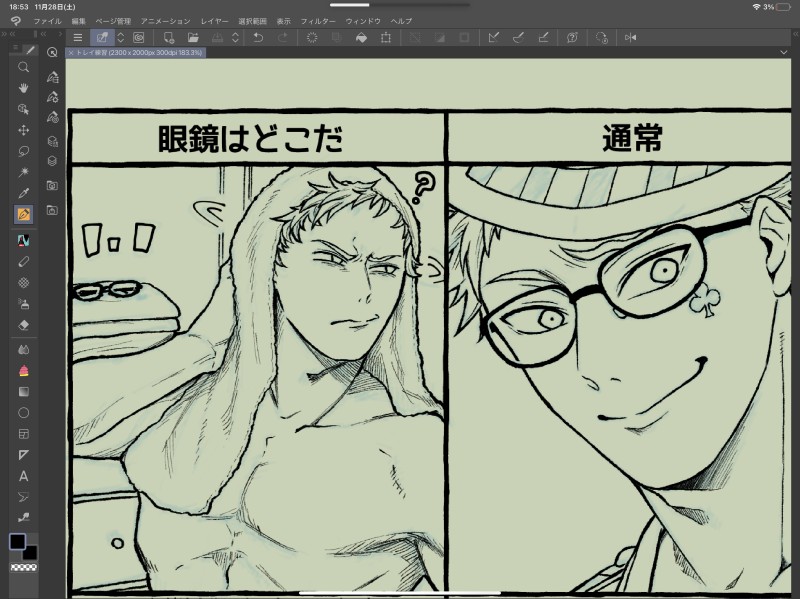Select the Correct line tool
Image resolution: width=800 pixels, height=599 pixels.
coord(23,517)
